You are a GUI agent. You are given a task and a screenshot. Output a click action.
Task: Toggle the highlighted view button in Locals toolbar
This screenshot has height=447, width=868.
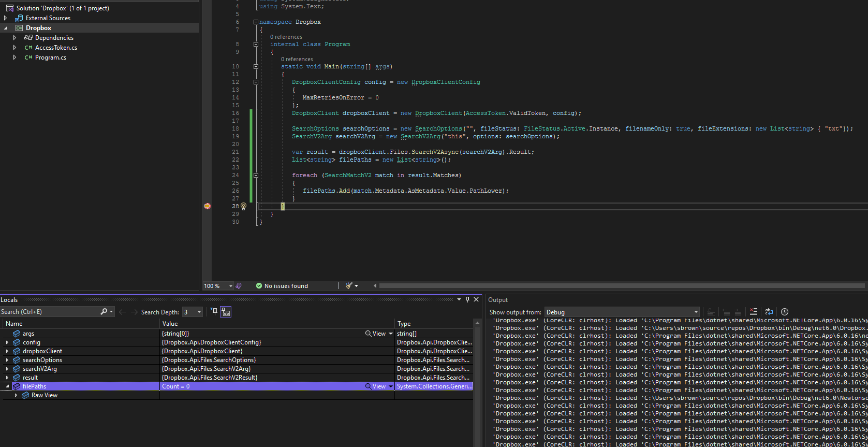coord(226,312)
